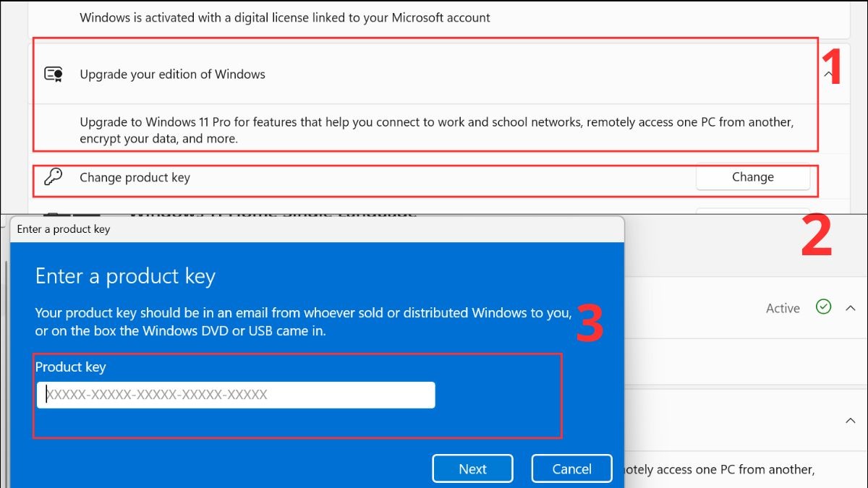Screen dimensions: 868x488
Task: Click the Change product key label
Action: pos(135,177)
